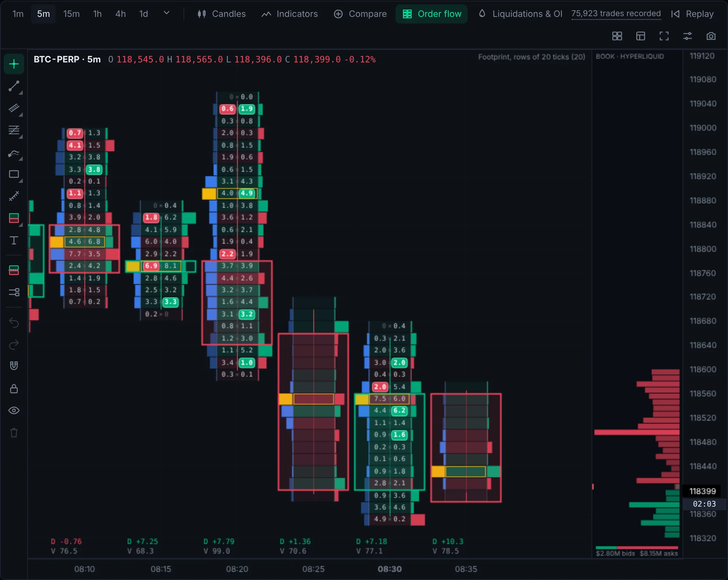The width and height of the screenshot is (728, 580).
Task: Select the trend line drawing tool
Action: pos(14,86)
